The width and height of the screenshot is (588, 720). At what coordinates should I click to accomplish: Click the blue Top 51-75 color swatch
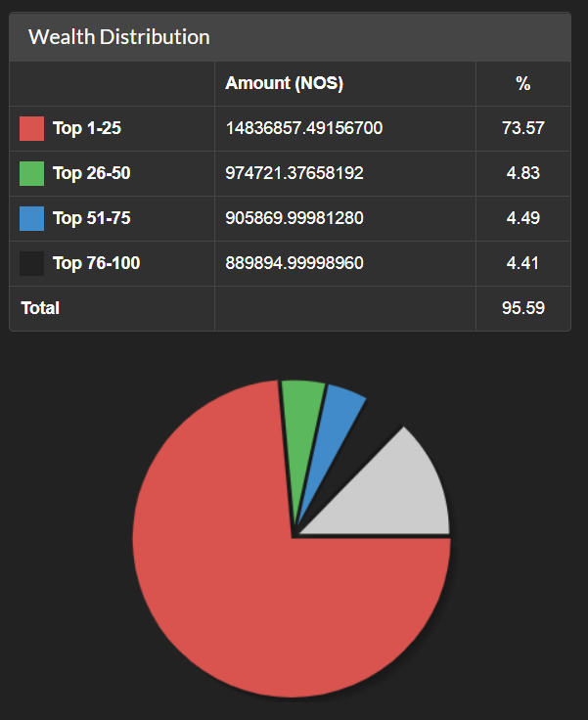click(31, 218)
